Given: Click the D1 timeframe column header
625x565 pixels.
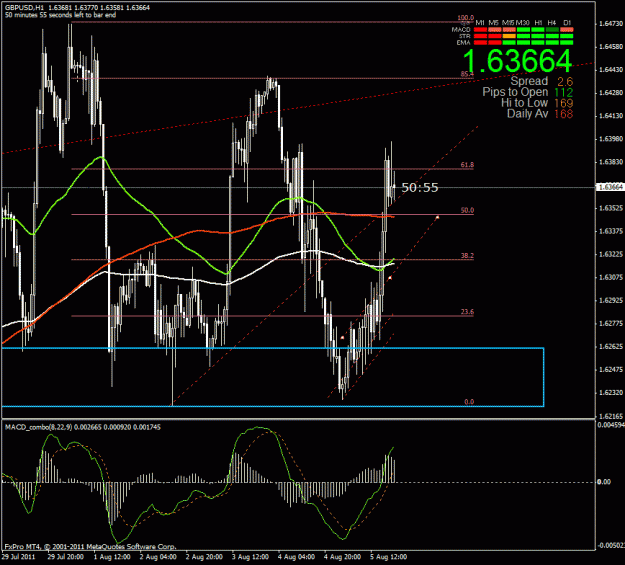Looking at the screenshot, I should pyautogui.click(x=567, y=23).
